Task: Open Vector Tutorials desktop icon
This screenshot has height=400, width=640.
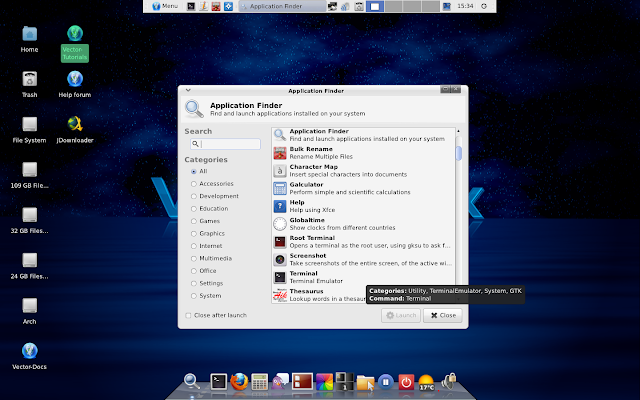Action: (x=75, y=34)
